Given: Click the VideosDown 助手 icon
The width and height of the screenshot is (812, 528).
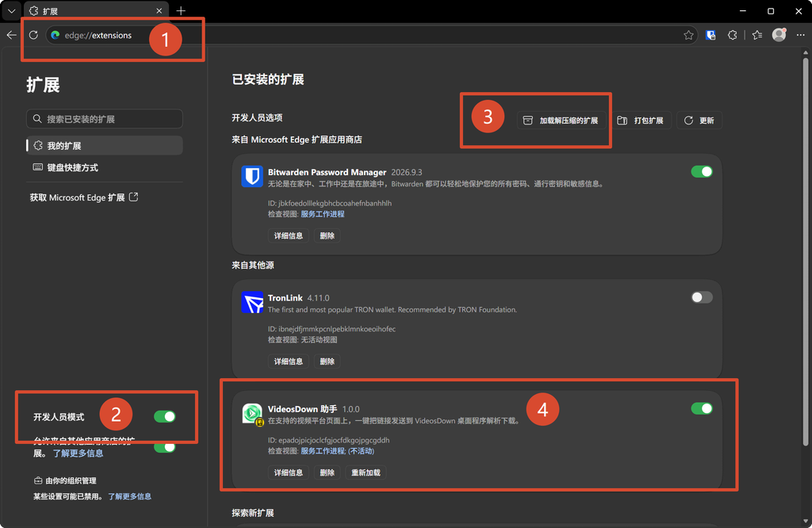Looking at the screenshot, I should [x=252, y=414].
